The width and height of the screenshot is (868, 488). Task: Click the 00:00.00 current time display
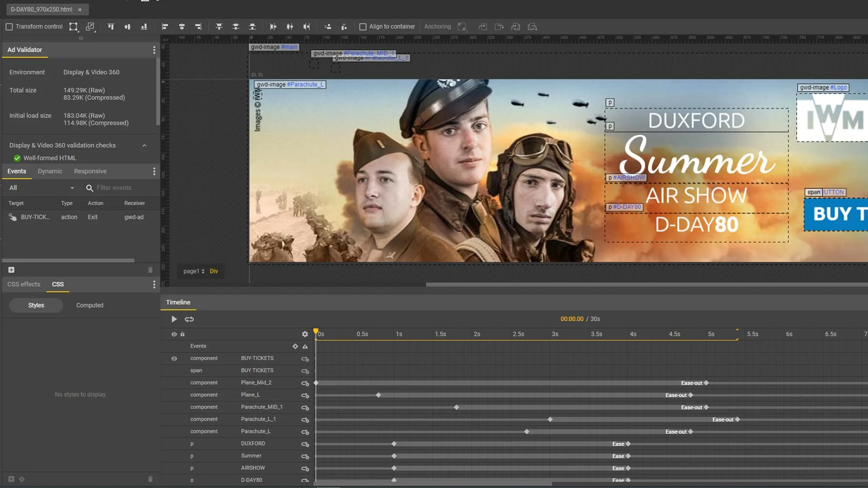pyautogui.click(x=572, y=319)
